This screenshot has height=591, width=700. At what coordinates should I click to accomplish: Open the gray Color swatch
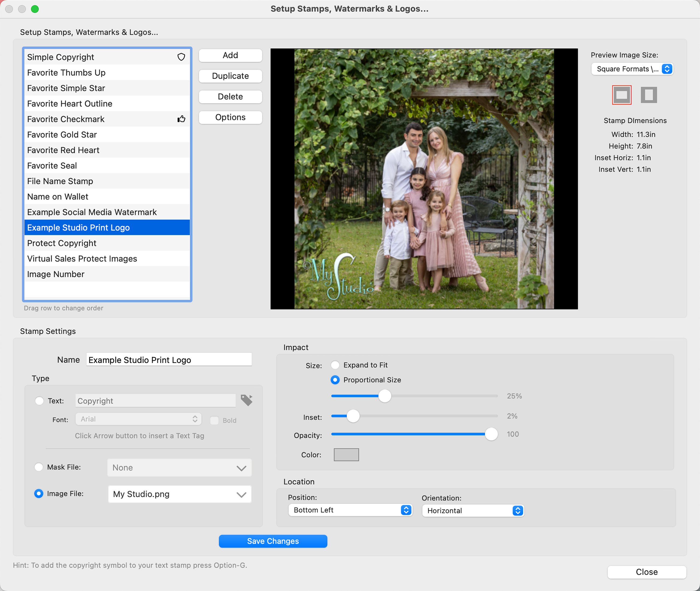[x=346, y=455]
